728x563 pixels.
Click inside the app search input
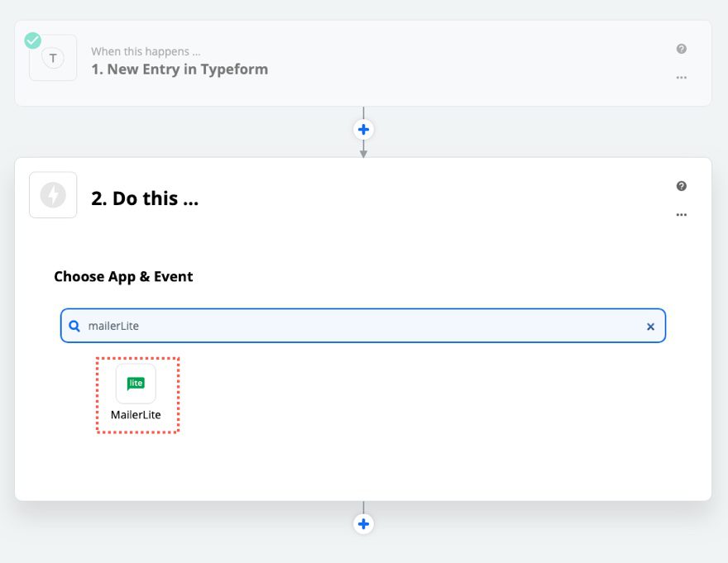tap(331, 326)
